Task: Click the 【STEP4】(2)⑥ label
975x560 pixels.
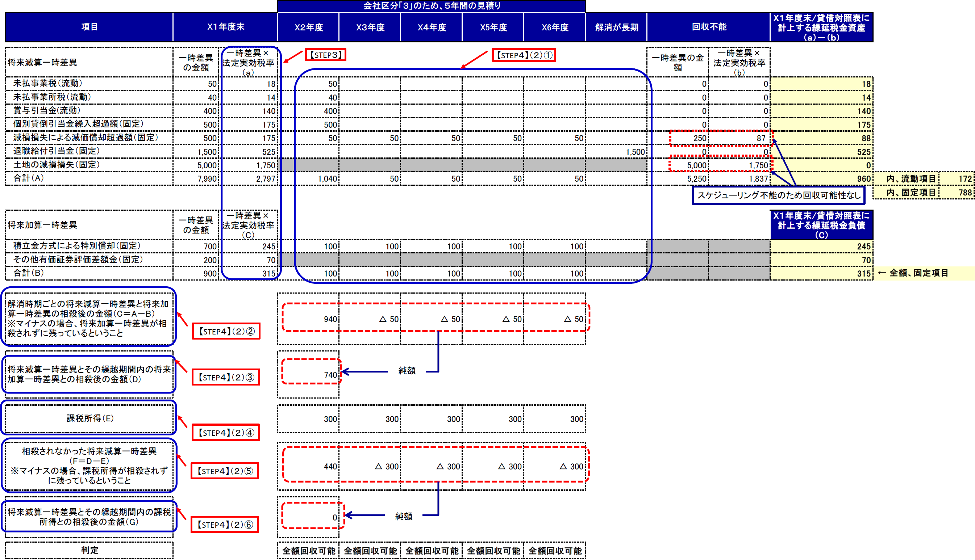Action: tap(225, 525)
